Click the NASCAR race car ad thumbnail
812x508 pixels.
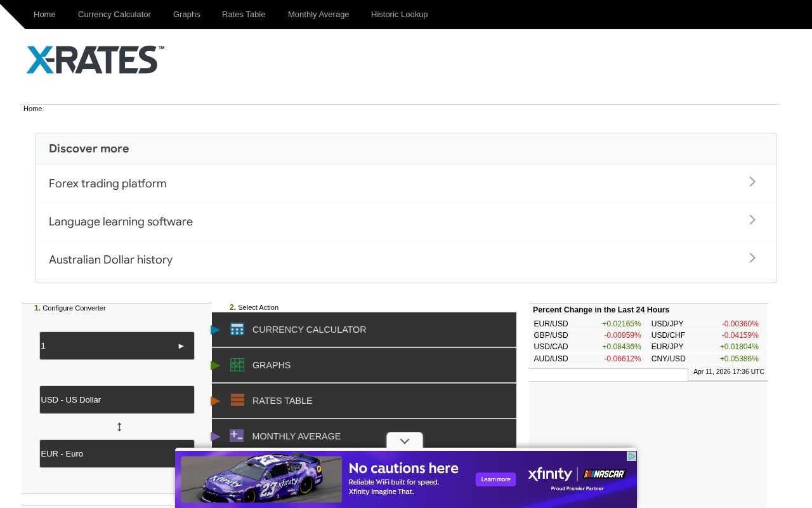(261, 479)
